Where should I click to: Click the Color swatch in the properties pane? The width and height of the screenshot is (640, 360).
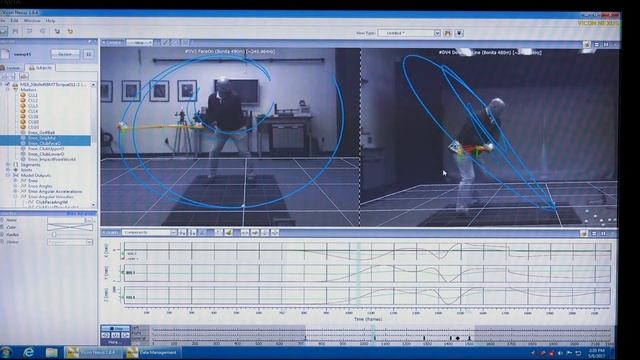coord(70,227)
